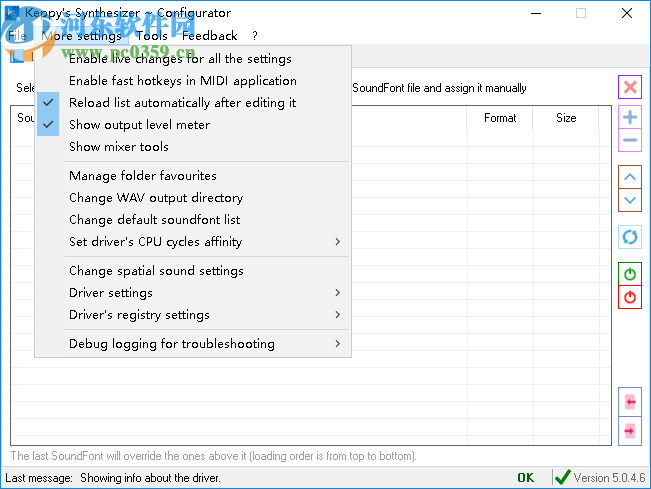Open the Tools menu

(152, 36)
